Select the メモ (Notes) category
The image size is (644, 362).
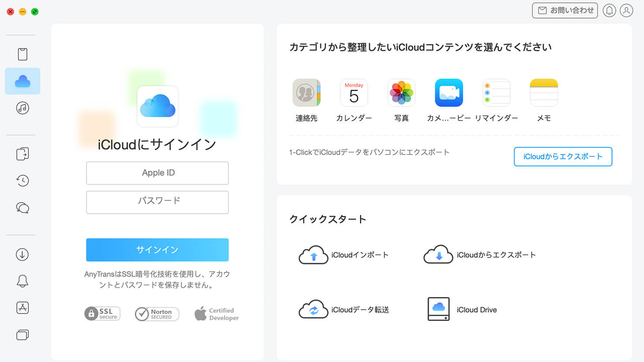[544, 93]
